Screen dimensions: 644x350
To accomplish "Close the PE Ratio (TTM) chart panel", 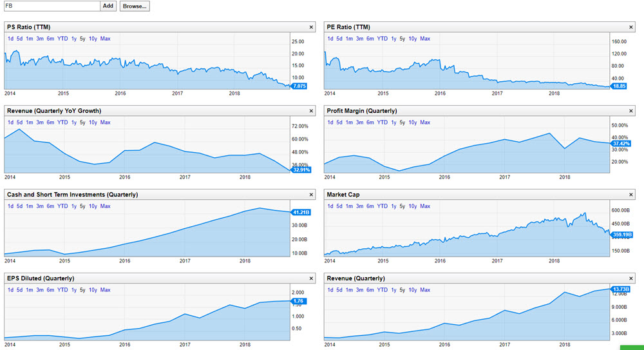I will [x=631, y=27].
